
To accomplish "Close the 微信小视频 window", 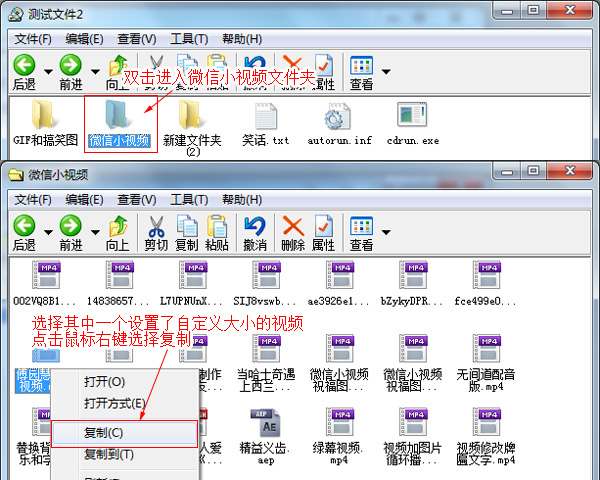I will [569, 171].
